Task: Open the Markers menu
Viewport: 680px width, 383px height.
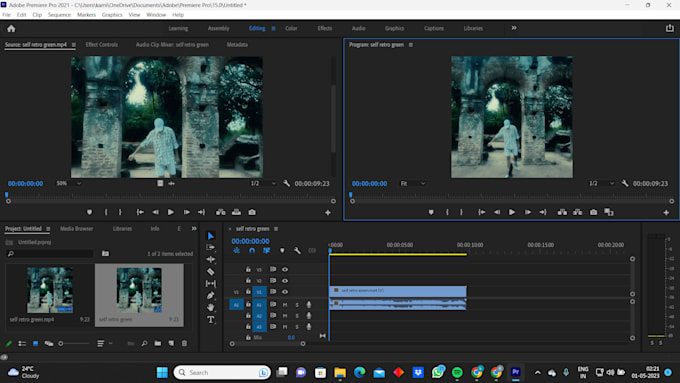Action: (x=86, y=15)
